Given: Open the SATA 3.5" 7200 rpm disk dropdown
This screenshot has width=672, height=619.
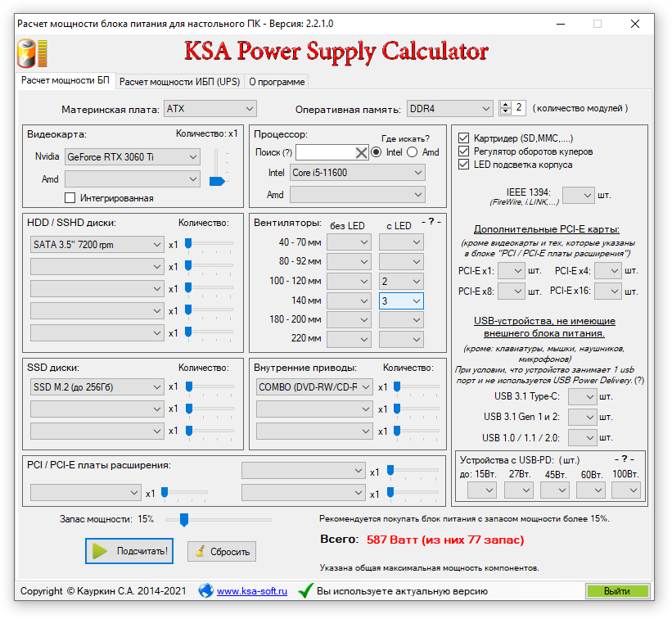Looking at the screenshot, I should [97, 245].
